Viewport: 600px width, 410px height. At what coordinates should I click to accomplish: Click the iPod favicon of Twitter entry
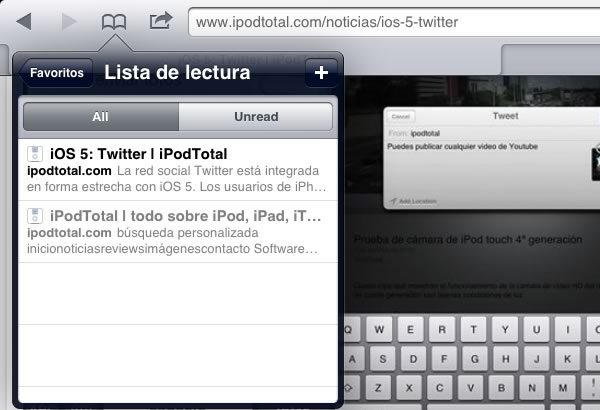[35, 154]
